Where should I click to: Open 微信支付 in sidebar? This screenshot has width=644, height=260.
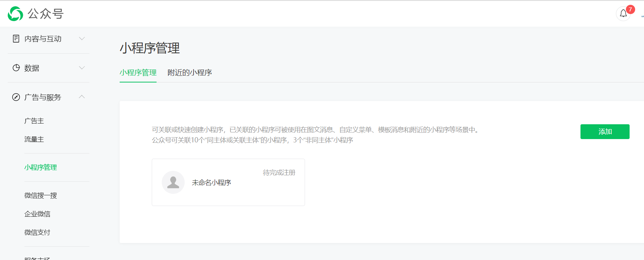pos(37,233)
